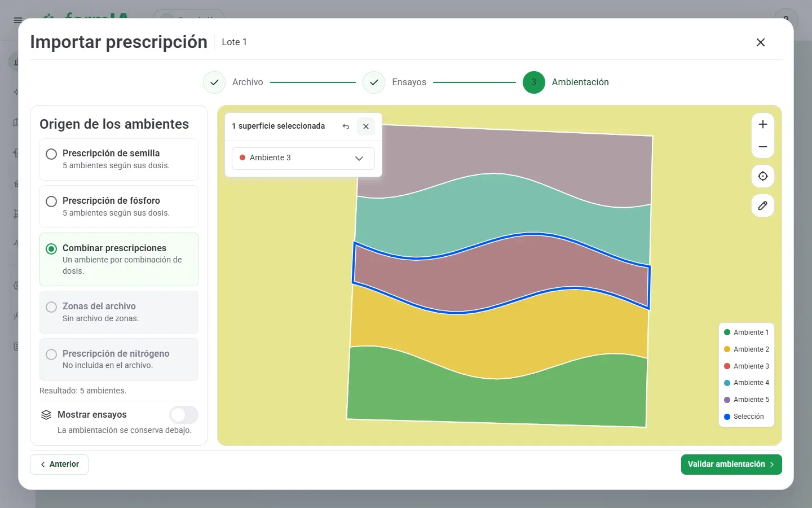Image resolution: width=812 pixels, height=508 pixels.
Task: Click Ambiente 5 in the legend
Action: (746, 400)
